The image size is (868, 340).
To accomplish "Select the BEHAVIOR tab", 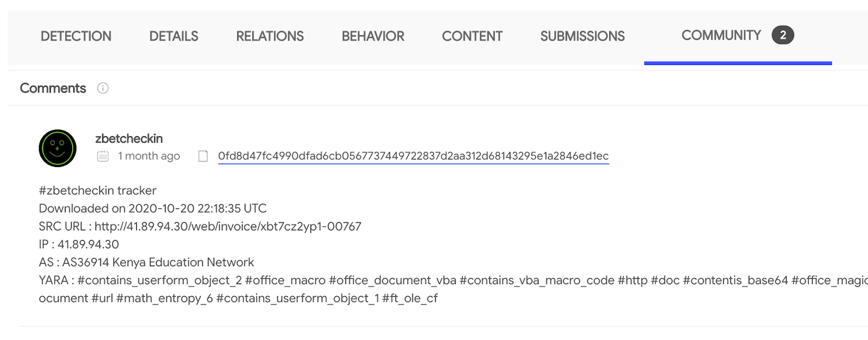I will (373, 36).
